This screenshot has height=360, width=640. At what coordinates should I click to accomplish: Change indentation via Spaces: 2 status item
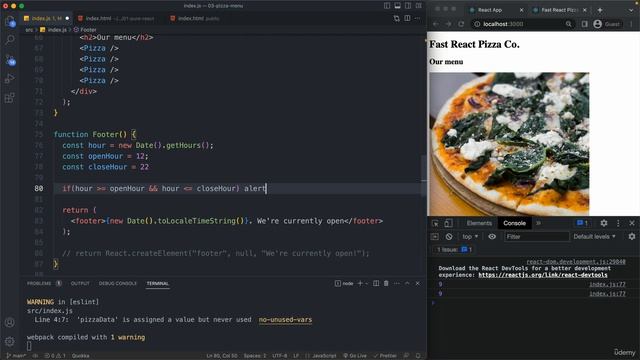[255, 356]
